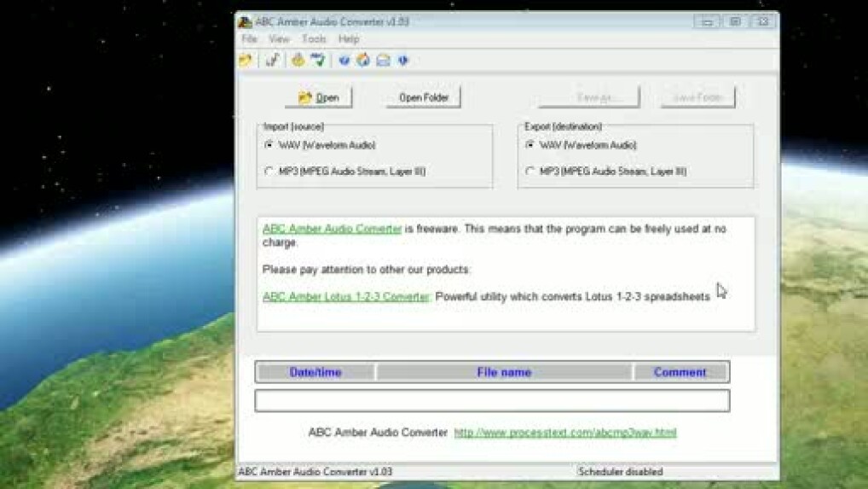Click the web browser globe toolbar icon
Image resolution: width=868 pixels, height=489 pixels.
pyautogui.click(x=363, y=61)
